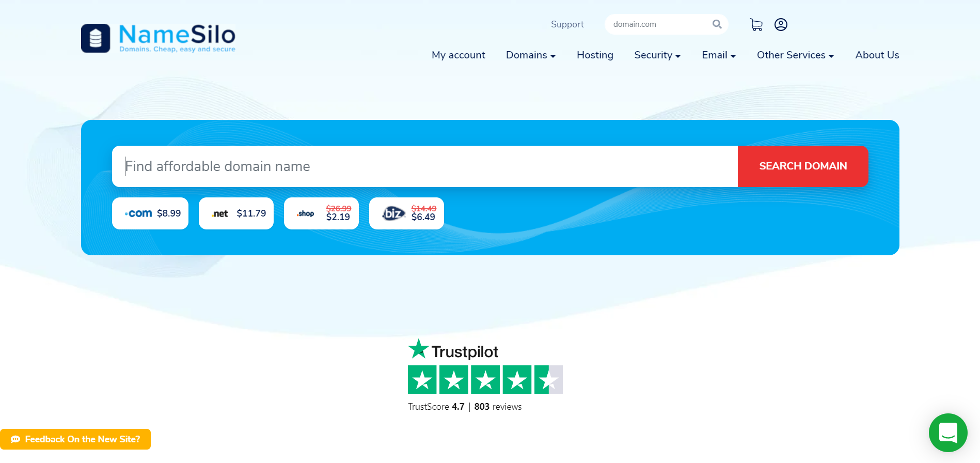
Task: Focus the Find affordable domain name field
Action: pos(425,166)
